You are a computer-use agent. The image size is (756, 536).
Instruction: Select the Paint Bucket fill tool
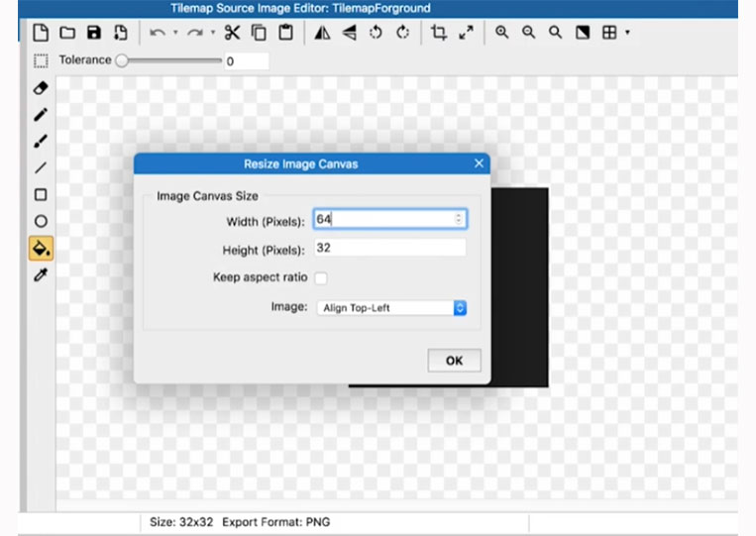(41, 249)
